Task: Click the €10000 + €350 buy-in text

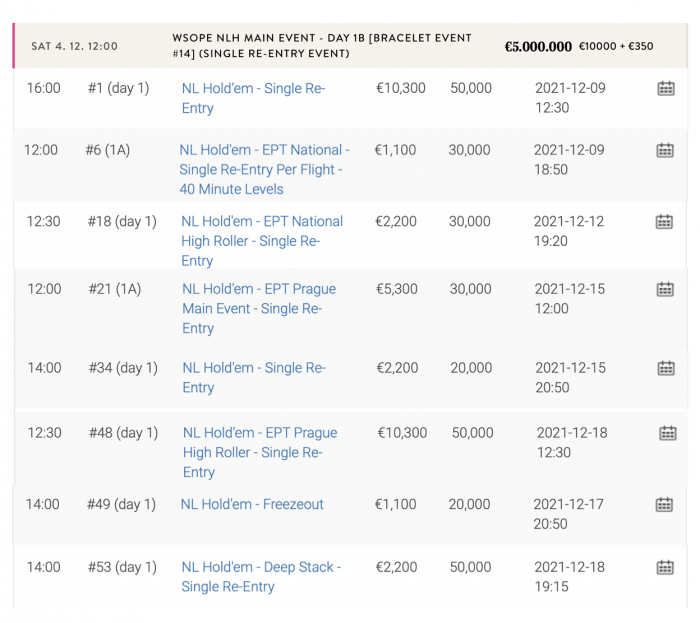Action: click(617, 47)
